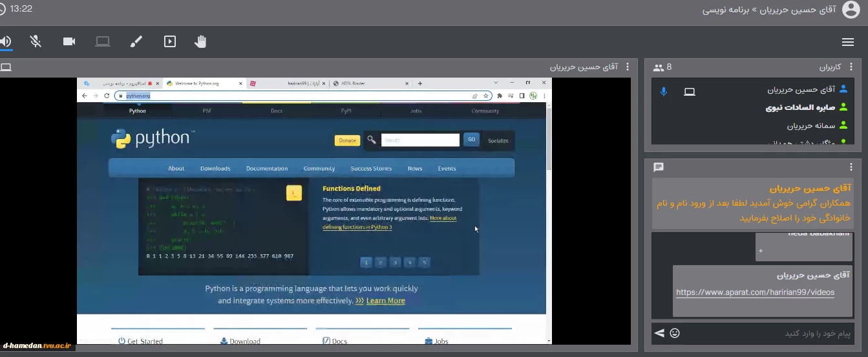Select the PSF top navigation tab
868x357 pixels.
207,111
